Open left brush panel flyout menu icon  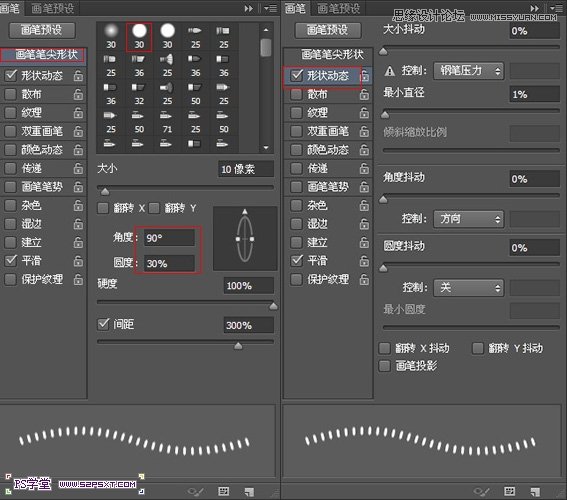coord(270,8)
